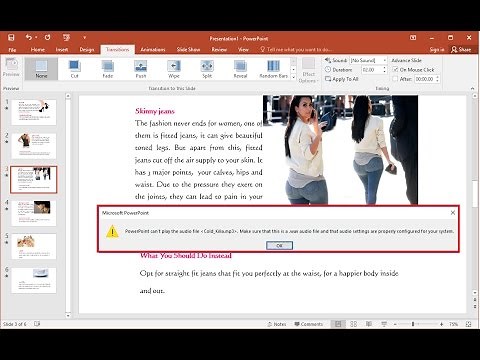
Task: Switch to Reading View icon
Action: [369, 324]
